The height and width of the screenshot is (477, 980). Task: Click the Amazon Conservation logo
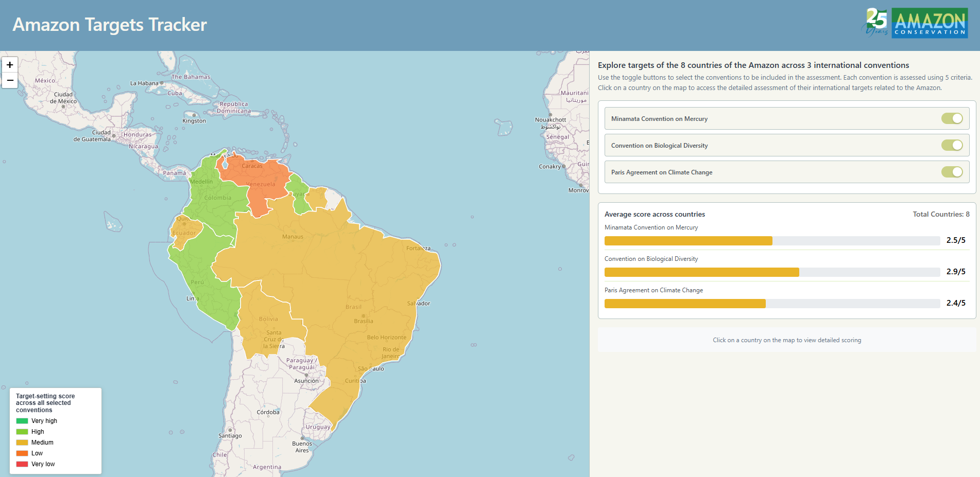(917, 23)
